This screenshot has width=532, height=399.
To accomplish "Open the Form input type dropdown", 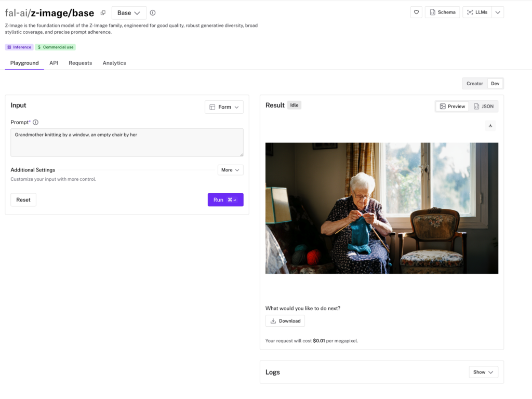I will click(x=224, y=107).
